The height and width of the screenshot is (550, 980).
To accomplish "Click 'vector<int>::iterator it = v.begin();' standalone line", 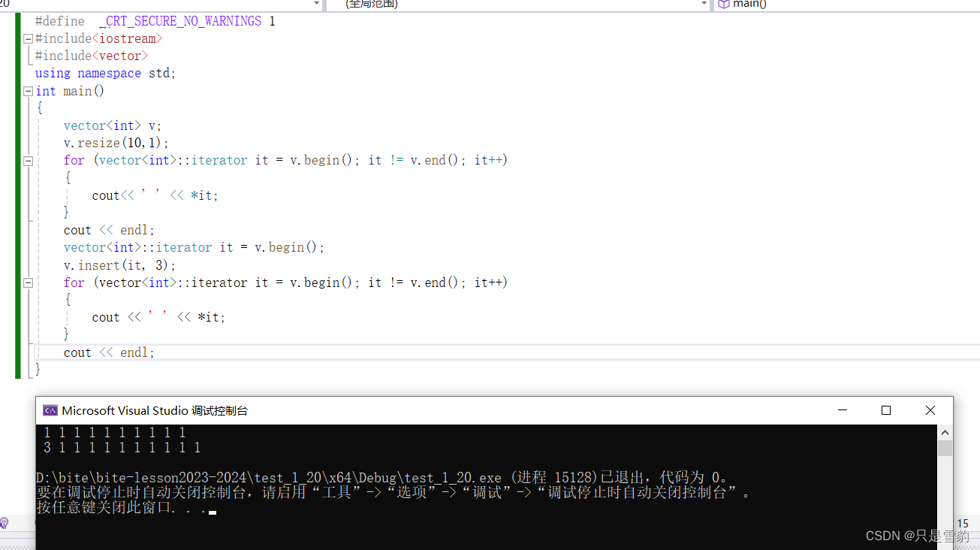I will coord(194,247).
